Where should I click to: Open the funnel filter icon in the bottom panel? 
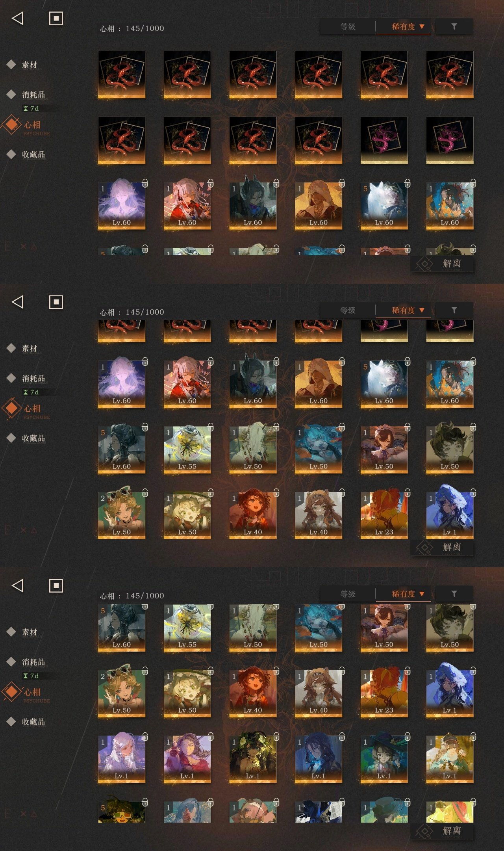(454, 594)
